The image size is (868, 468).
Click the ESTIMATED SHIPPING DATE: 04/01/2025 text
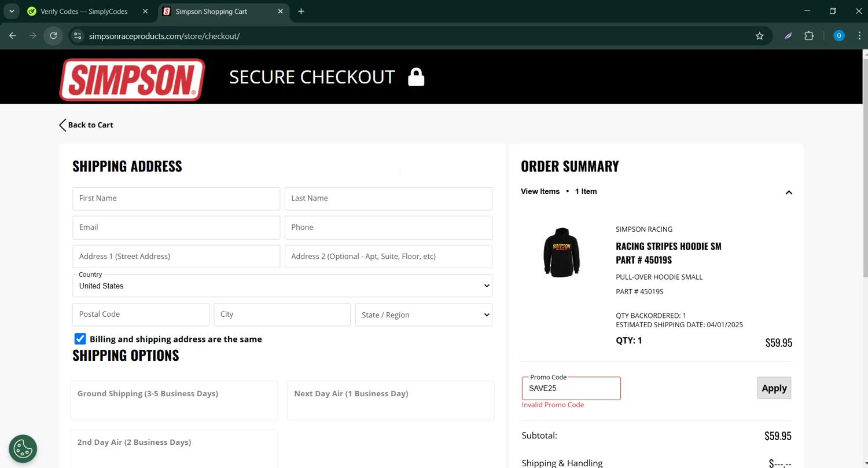679,324
